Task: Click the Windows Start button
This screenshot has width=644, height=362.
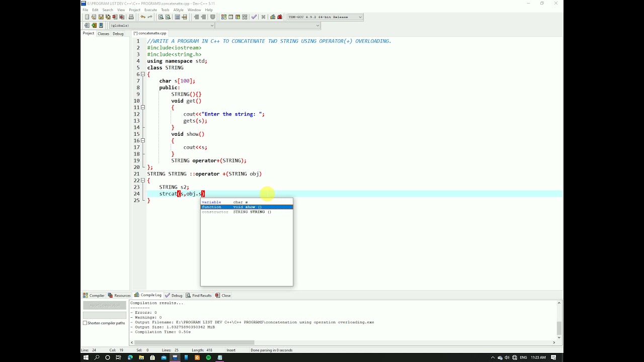Action: pos(86,357)
